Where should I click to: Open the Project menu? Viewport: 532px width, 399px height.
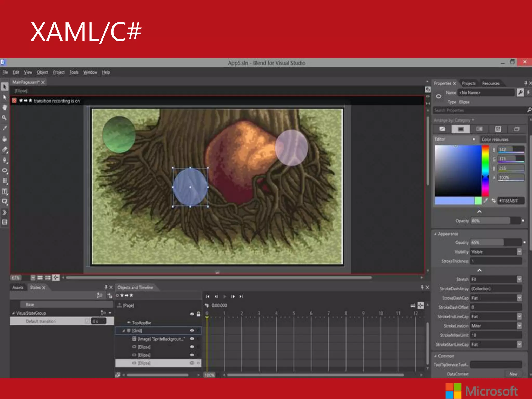(x=59, y=72)
